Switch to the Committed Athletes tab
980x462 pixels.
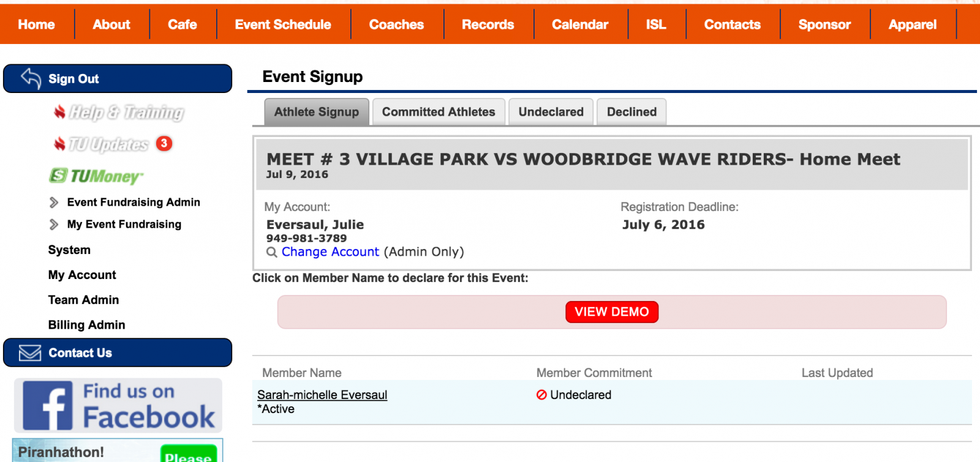click(439, 112)
